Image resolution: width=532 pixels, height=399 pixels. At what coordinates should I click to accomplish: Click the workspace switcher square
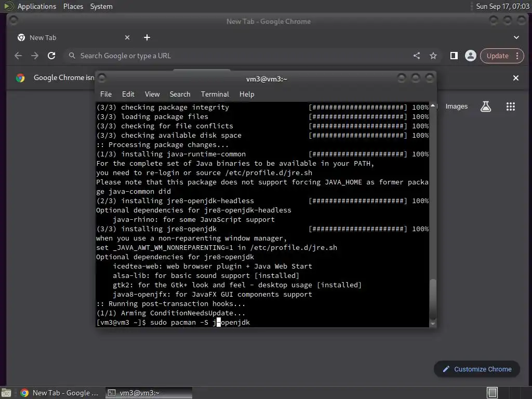point(492,393)
